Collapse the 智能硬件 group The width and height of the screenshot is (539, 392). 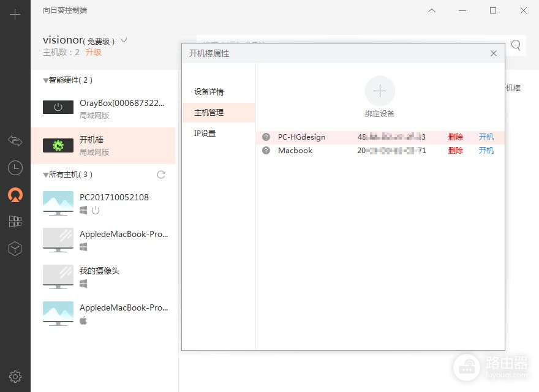tap(46, 80)
